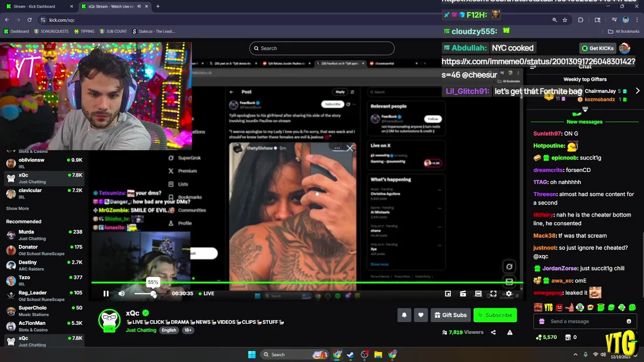Open the Just Chatting category link
Image resolution: width=644 pixels, height=362 pixels.
[141, 330]
